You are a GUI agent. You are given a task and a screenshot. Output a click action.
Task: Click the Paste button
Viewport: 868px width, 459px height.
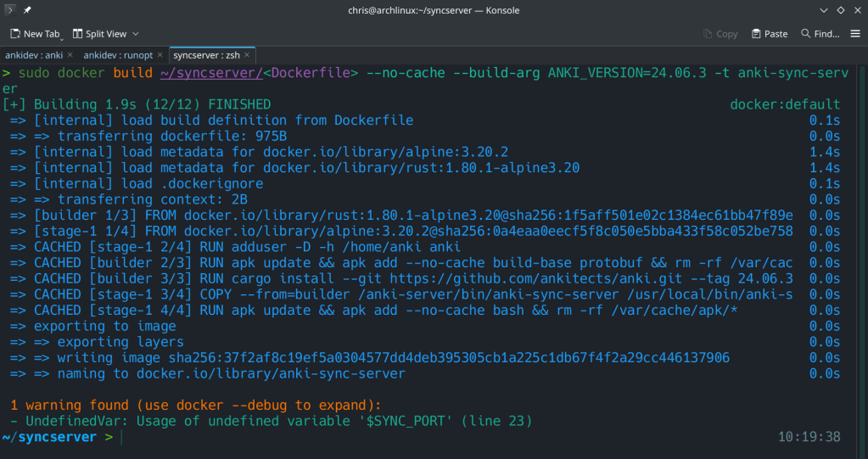[770, 34]
